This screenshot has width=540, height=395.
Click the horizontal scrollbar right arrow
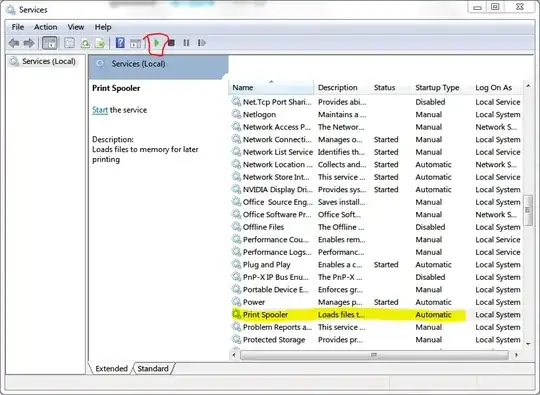(x=516, y=354)
